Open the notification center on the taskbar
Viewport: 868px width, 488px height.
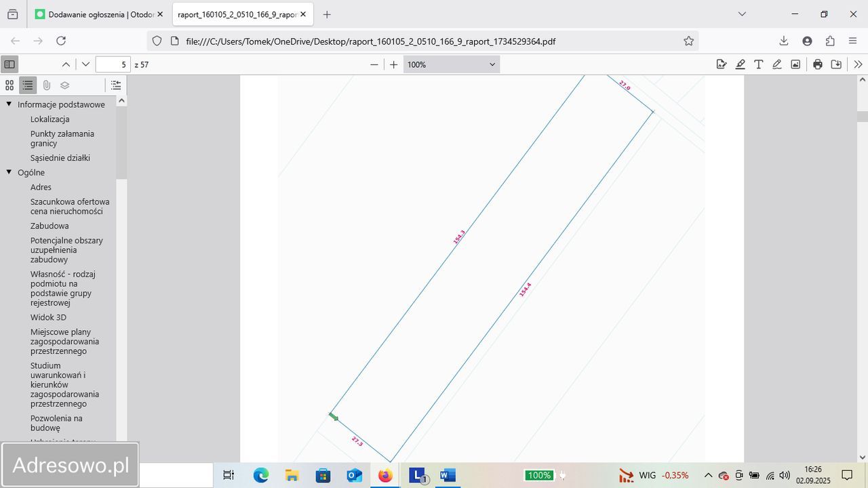(847, 475)
